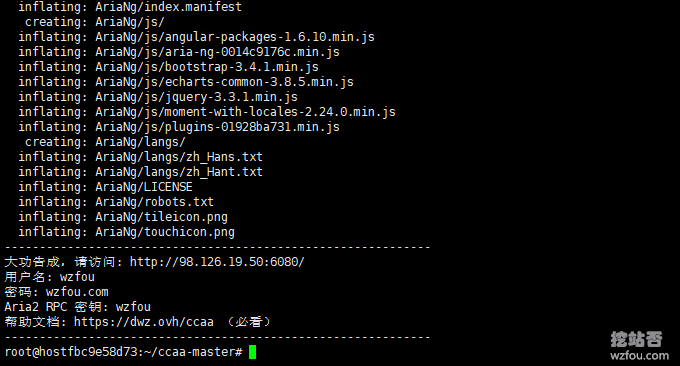
Task: Click the bootstrap-3.4.1.min.js line
Action: 168,67
